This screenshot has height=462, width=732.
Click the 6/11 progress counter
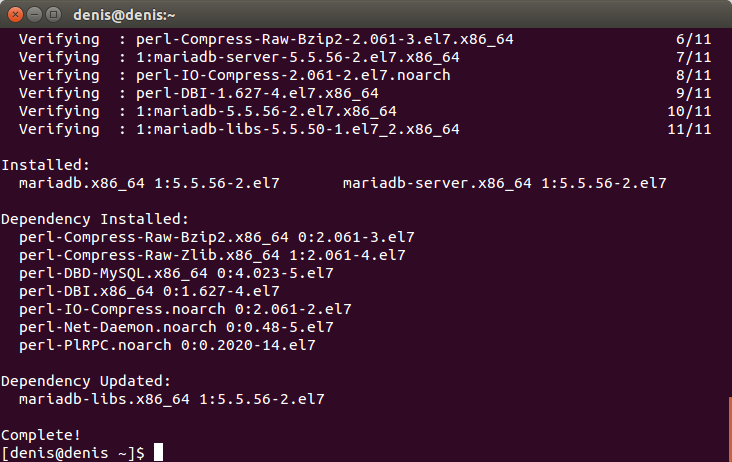tap(694, 39)
